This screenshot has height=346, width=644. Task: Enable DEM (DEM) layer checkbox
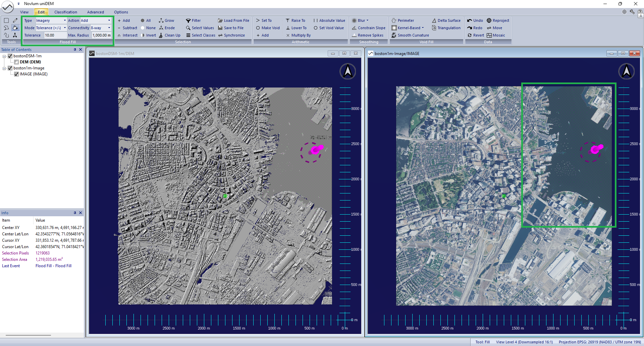pyautogui.click(x=16, y=62)
